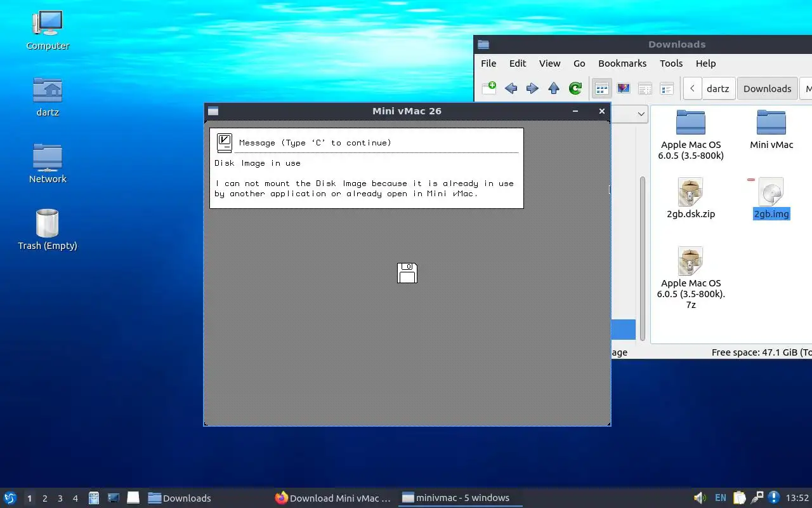812x508 pixels.
Task: Click the 13:52 clock
Action: (797, 498)
